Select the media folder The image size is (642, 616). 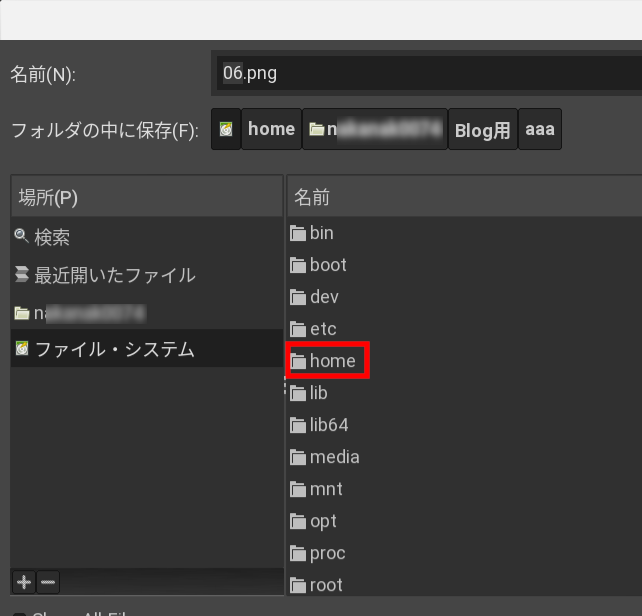click(325, 457)
